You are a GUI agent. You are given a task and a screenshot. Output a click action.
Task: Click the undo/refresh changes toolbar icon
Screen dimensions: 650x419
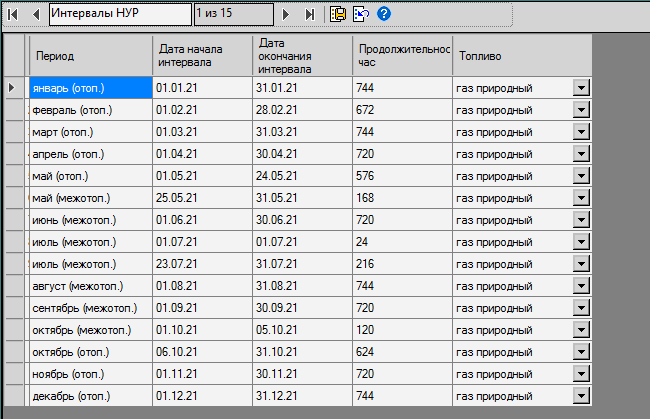(361, 14)
